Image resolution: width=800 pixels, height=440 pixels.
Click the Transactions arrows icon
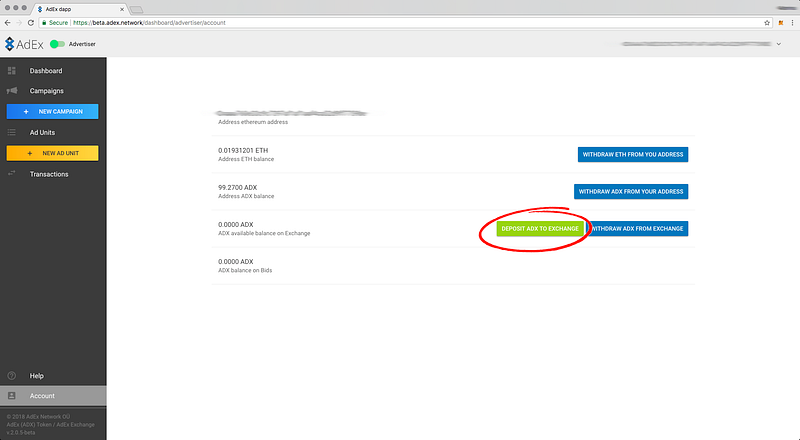12,174
